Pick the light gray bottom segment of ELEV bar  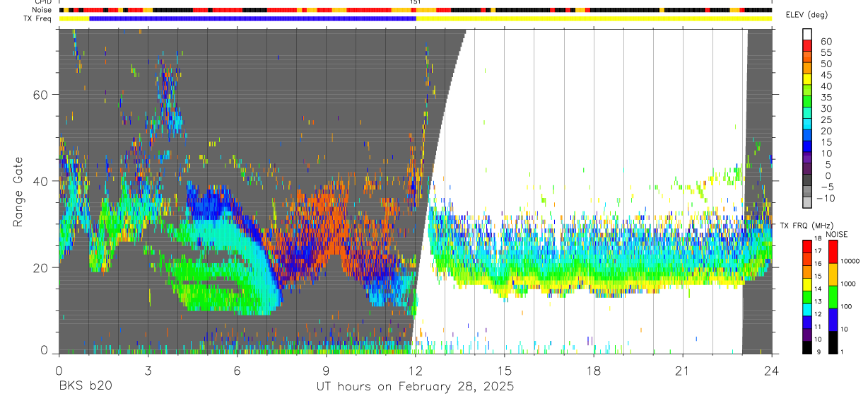[807, 202]
